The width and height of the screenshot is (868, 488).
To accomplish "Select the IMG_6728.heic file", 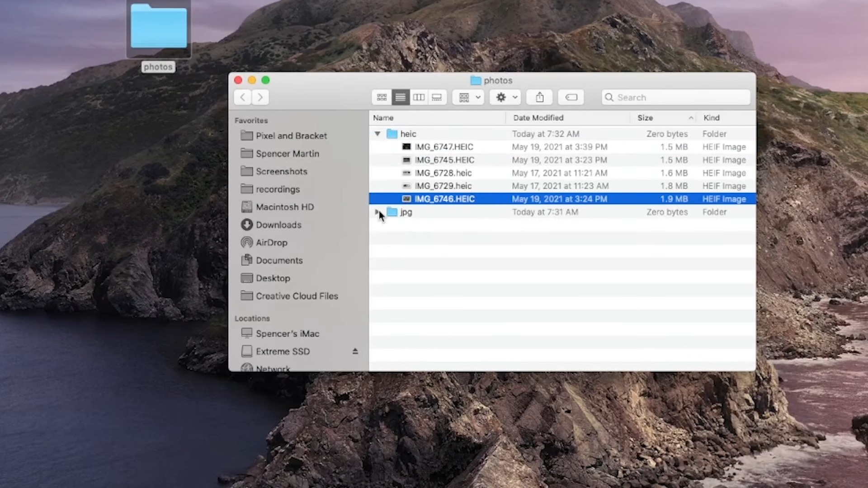I will [x=443, y=173].
